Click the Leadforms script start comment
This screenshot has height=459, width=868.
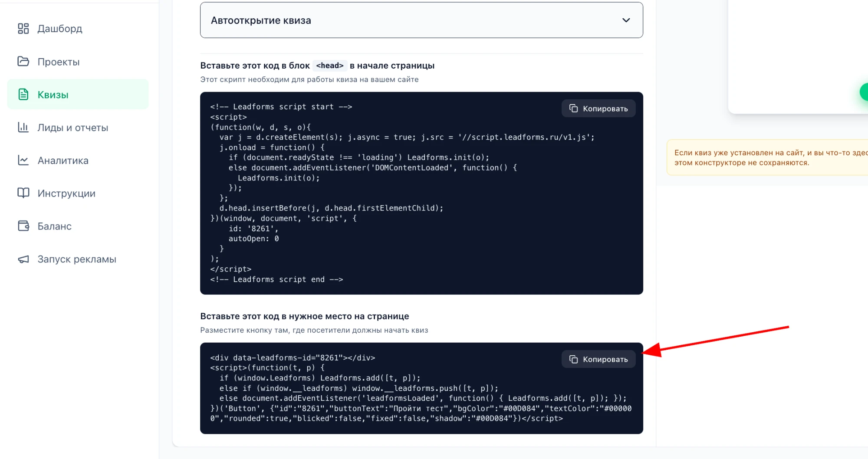(x=281, y=107)
